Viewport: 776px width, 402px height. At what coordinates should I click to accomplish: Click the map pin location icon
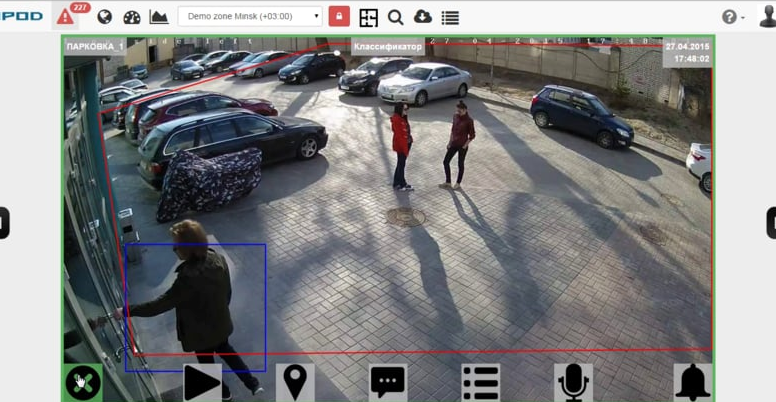(295, 383)
